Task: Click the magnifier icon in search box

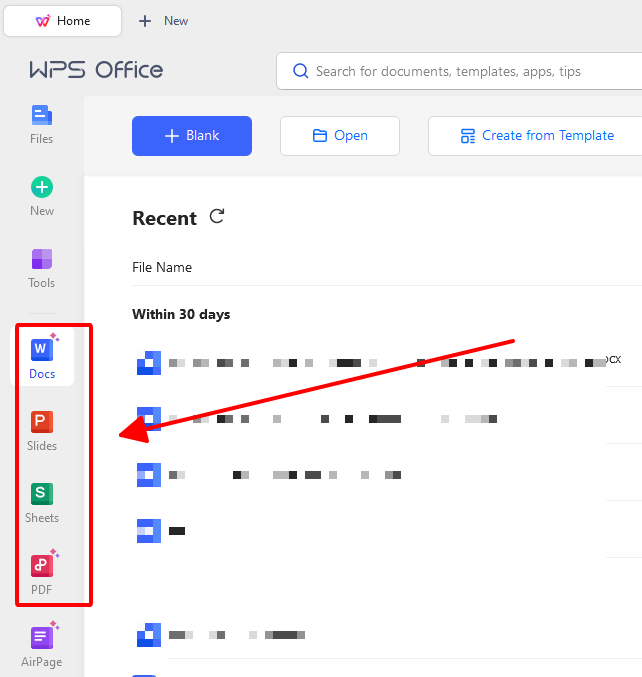Action: tap(300, 71)
